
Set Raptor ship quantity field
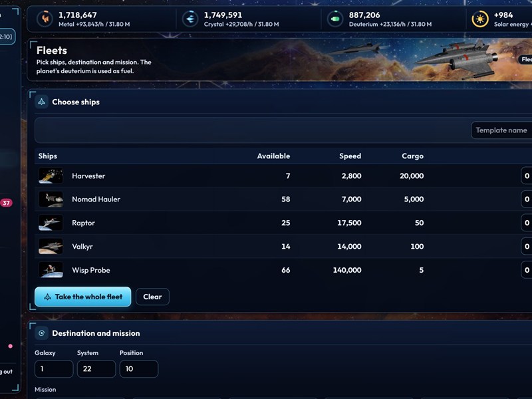coord(527,223)
